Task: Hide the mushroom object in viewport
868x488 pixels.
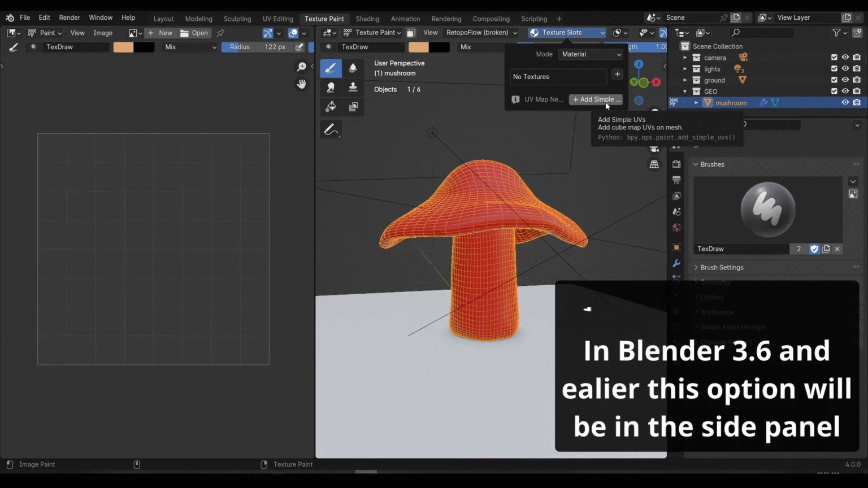Action: (845, 102)
